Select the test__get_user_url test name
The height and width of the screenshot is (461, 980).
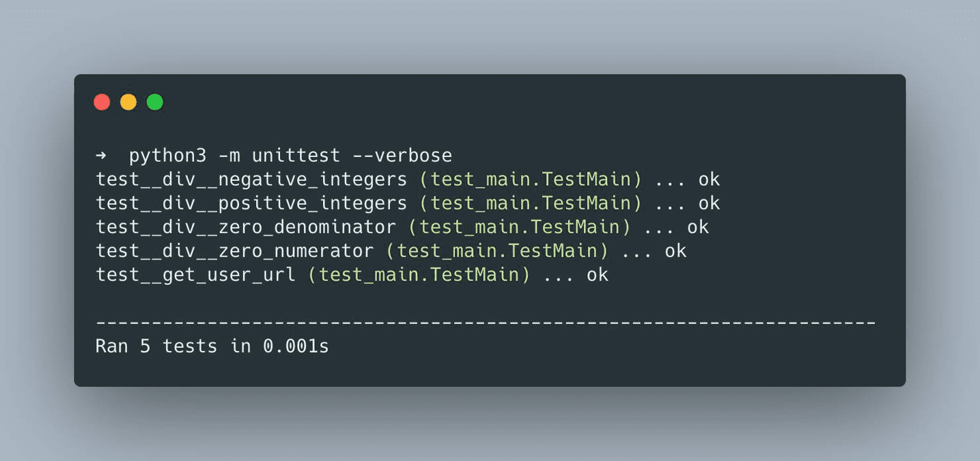(x=195, y=275)
